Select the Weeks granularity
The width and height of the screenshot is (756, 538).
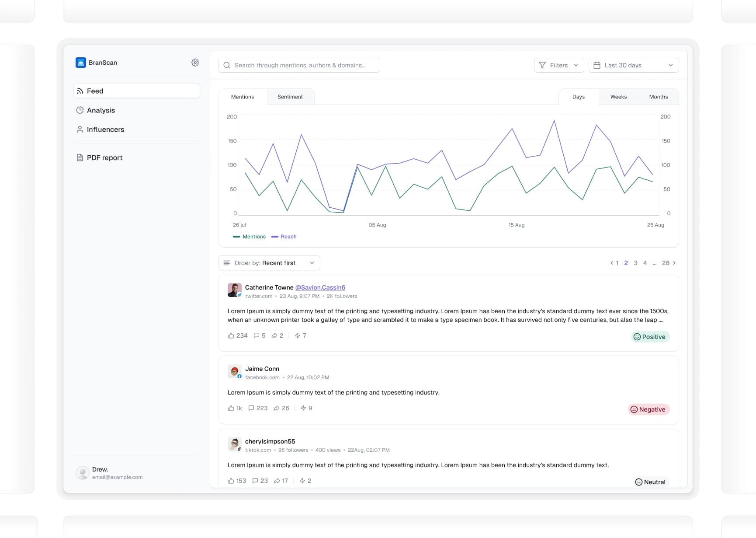[x=618, y=97]
